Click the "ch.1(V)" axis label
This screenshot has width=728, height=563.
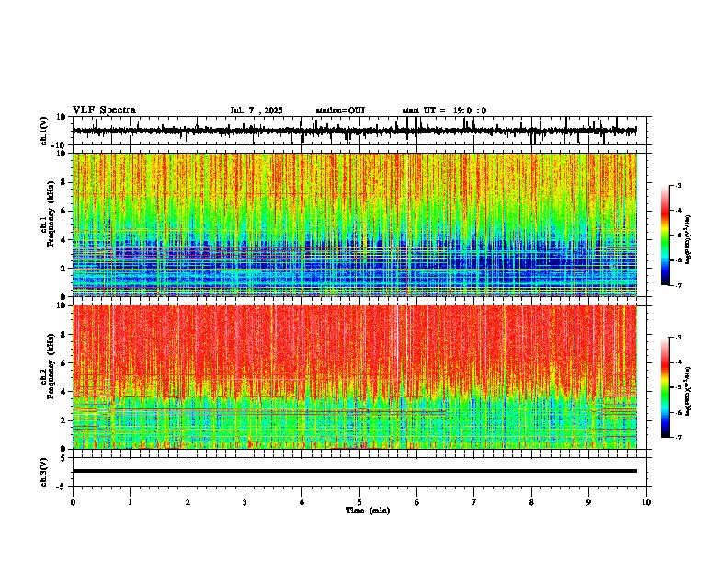point(44,131)
